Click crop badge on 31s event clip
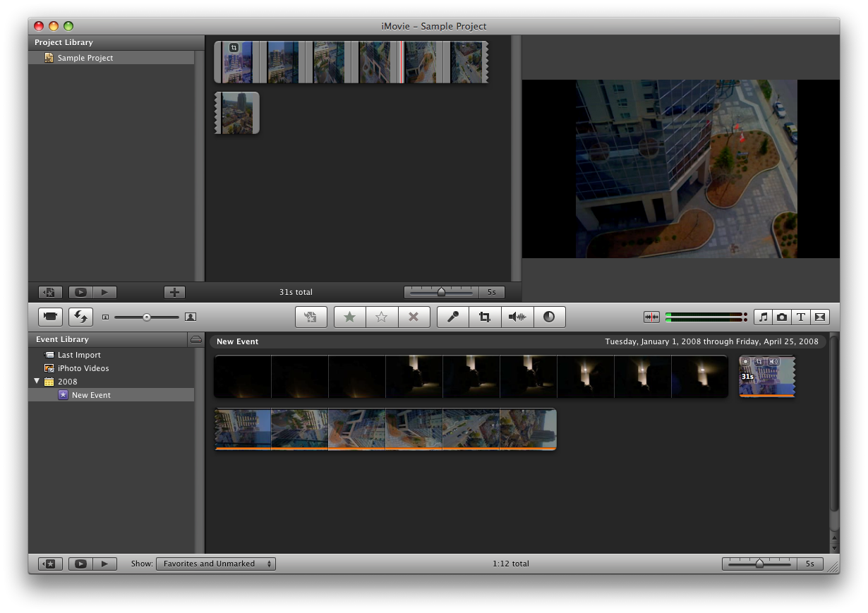868x613 pixels. (x=759, y=362)
